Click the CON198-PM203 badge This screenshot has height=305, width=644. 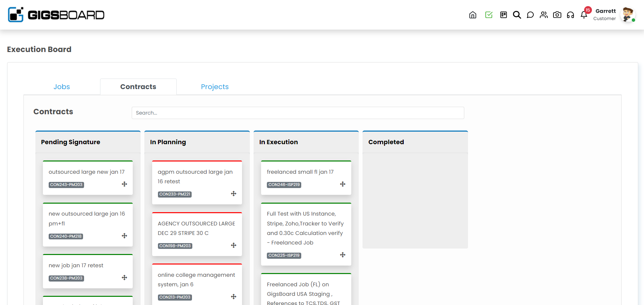coord(175,246)
